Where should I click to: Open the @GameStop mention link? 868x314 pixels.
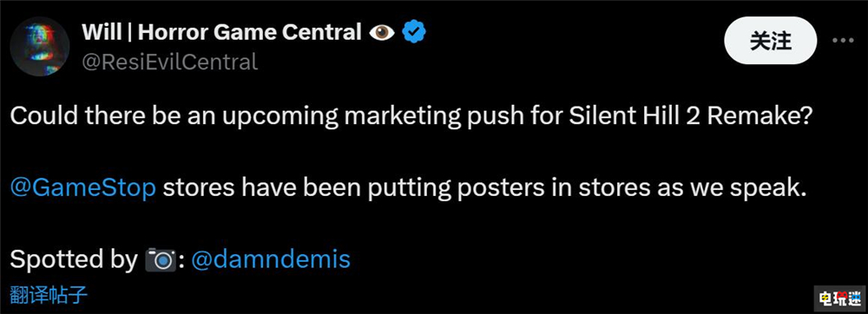[83, 189]
